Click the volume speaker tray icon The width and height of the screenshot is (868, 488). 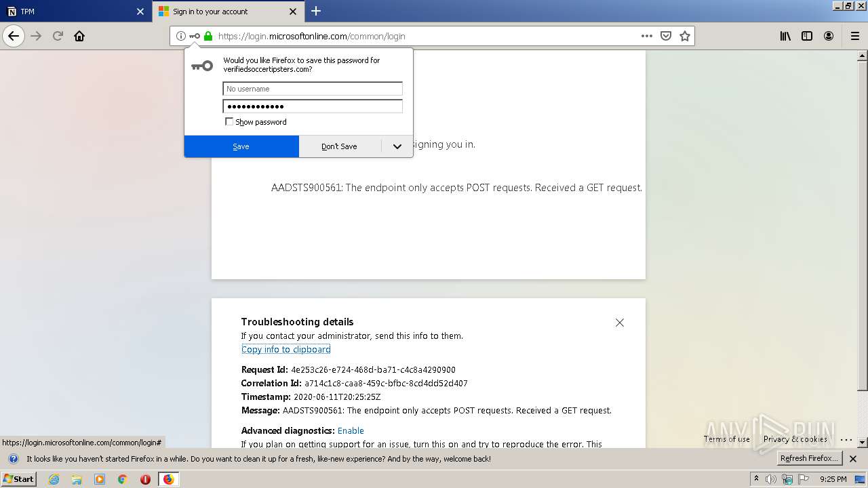pos(771,479)
